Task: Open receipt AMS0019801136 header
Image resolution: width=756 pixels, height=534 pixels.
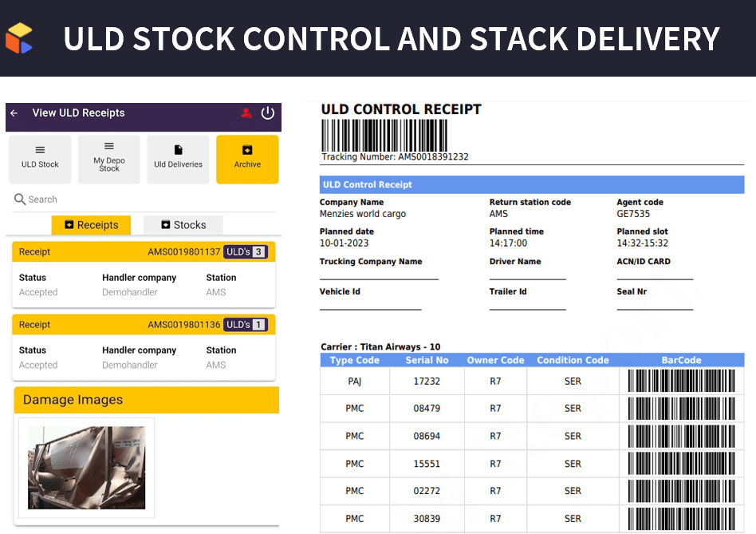Action: tap(144, 325)
